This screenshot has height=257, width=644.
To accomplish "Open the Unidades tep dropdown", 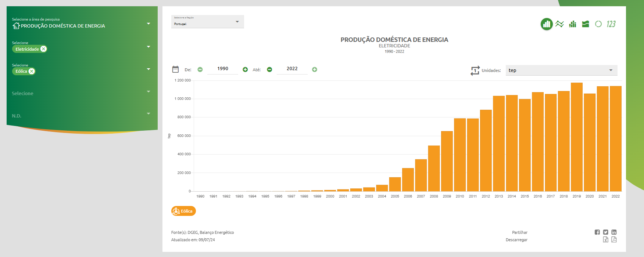I will tap(561, 70).
